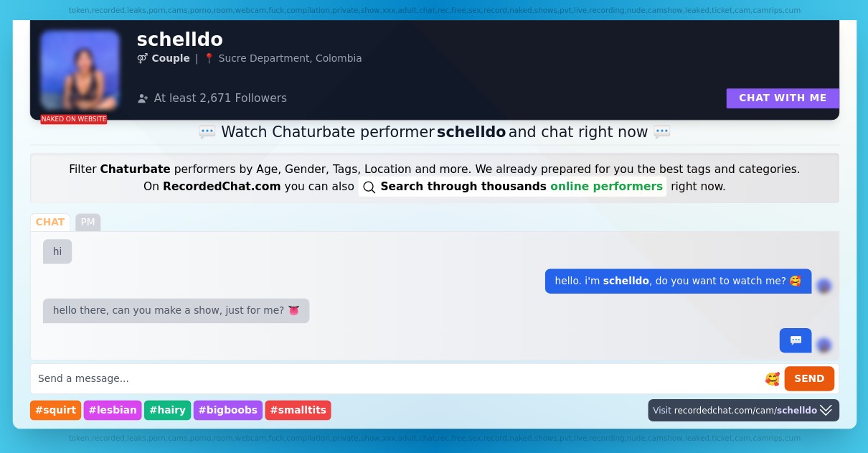Click the 'hi' chat message
The width and height of the screenshot is (868, 453).
click(x=57, y=251)
